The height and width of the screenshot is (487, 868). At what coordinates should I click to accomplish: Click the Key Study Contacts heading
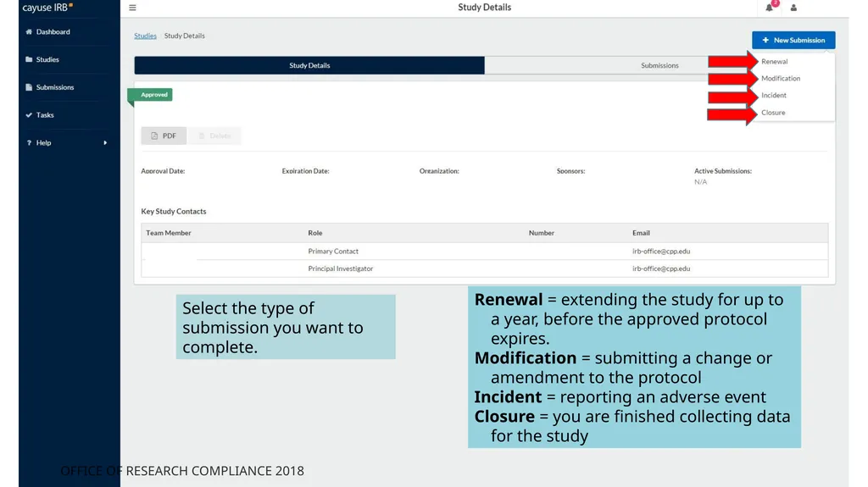(x=173, y=212)
